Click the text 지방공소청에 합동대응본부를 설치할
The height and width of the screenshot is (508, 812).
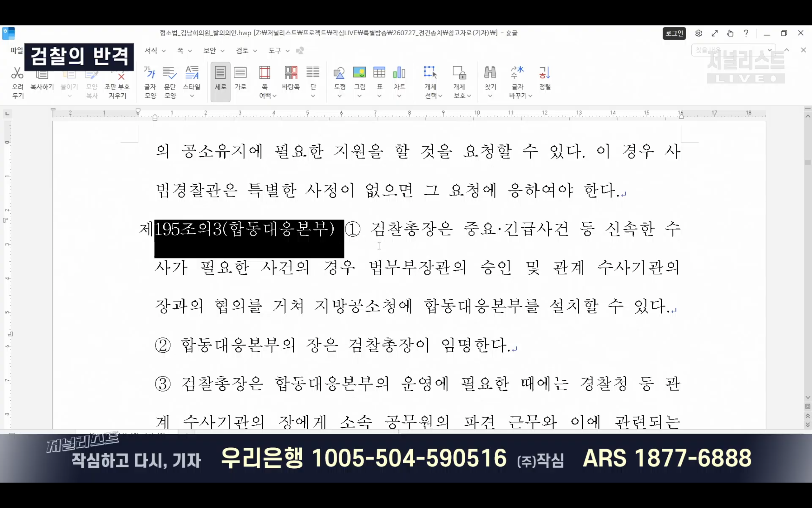(456, 306)
